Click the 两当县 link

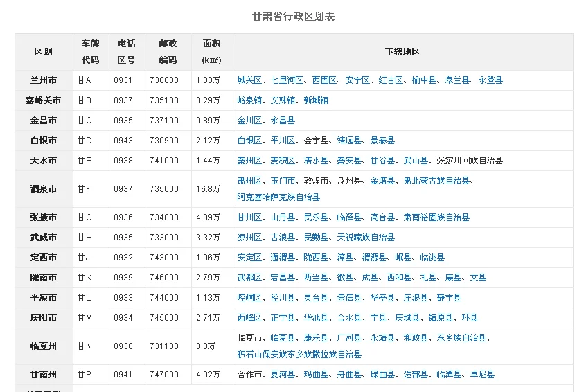click(316, 278)
